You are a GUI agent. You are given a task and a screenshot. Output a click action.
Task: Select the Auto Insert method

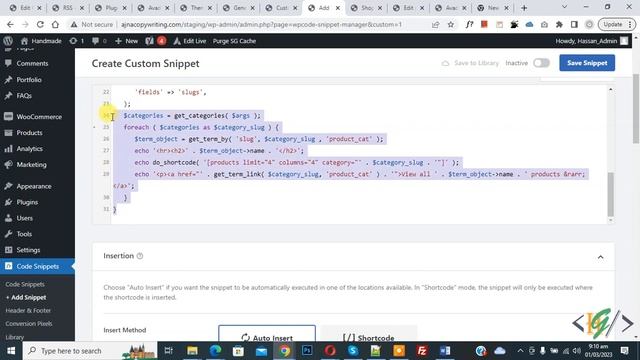click(x=267, y=335)
